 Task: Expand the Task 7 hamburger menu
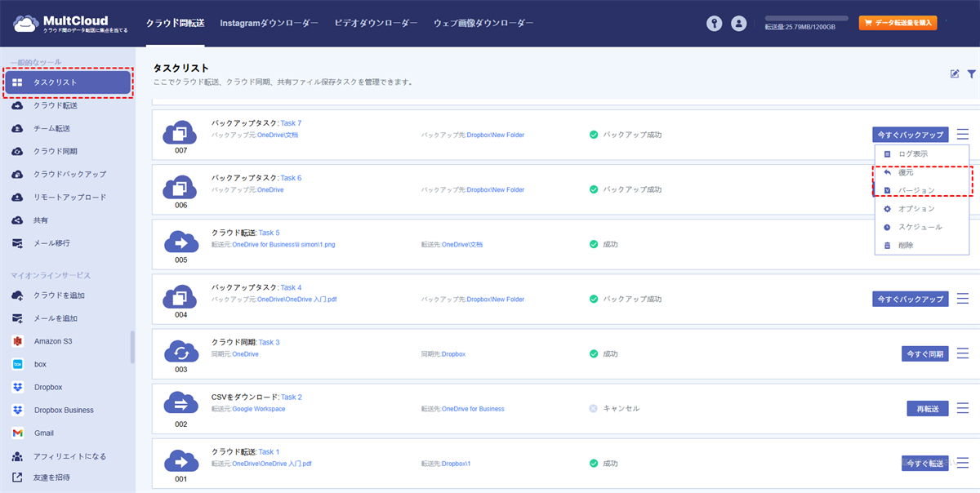point(963,135)
